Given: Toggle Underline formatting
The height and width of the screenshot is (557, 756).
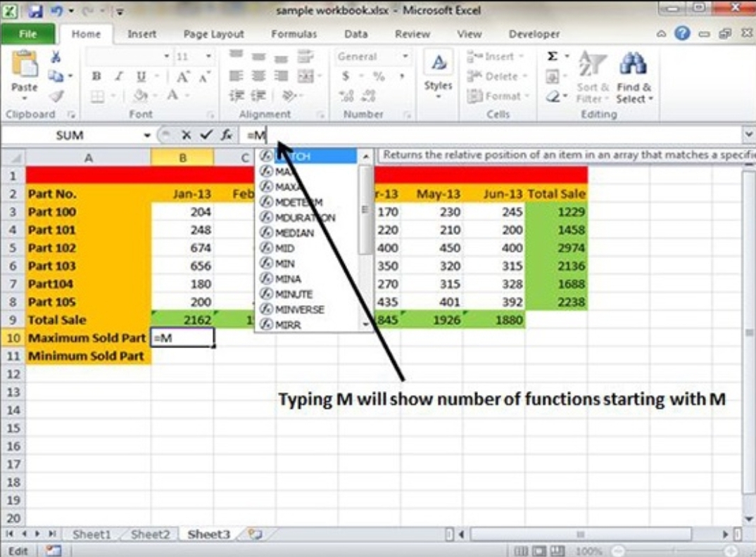Looking at the screenshot, I should tap(141, 76).
